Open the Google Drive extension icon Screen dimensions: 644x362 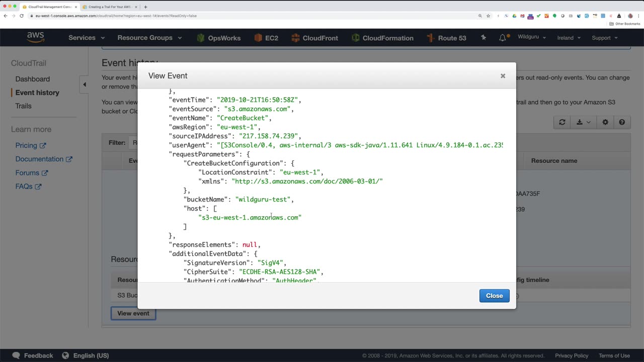514,16
